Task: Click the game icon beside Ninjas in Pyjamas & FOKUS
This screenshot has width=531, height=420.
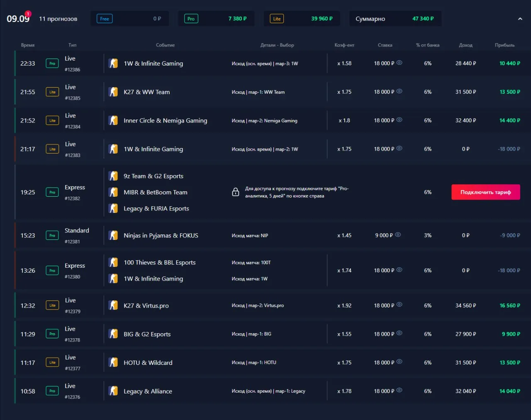Action: tap(113, 235)
